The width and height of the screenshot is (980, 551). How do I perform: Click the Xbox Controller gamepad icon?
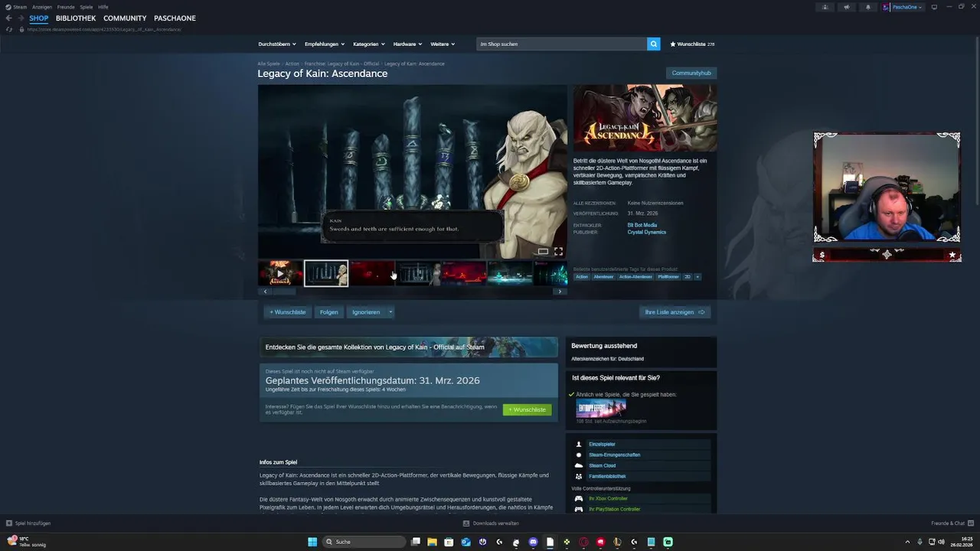coord(579,498)
